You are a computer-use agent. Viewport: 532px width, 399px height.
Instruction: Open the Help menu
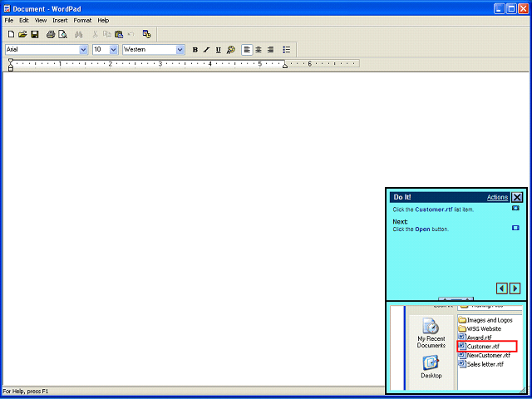(x=103, y=20)
